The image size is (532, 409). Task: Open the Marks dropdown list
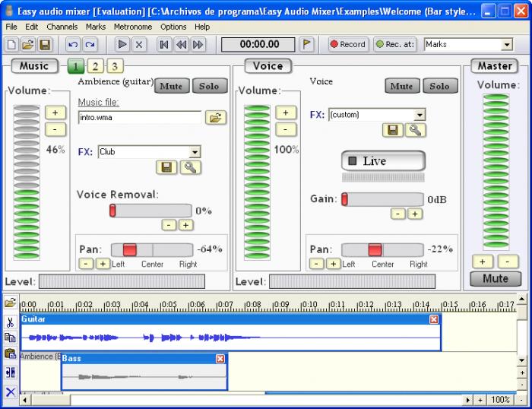point(507,45)
